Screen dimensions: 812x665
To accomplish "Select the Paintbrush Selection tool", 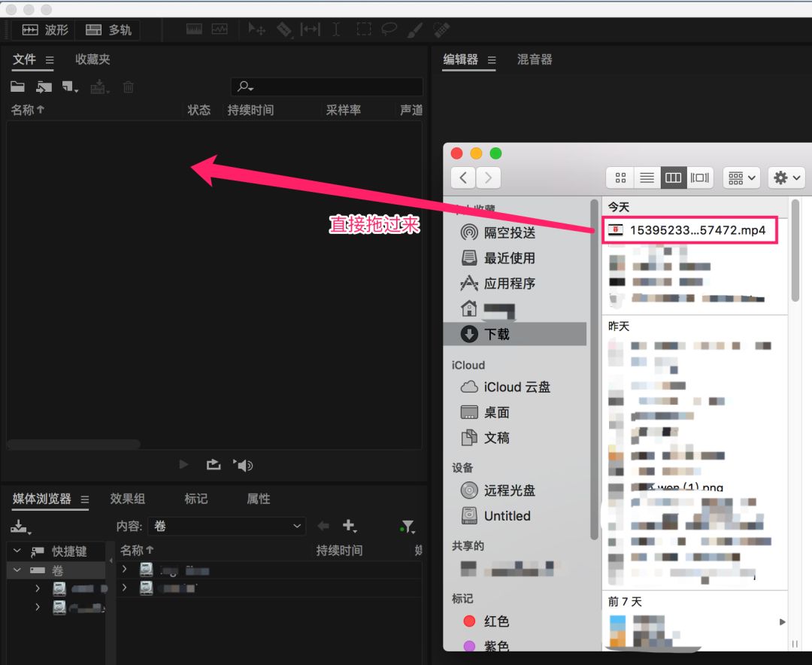I will click(x=415, y=29).
